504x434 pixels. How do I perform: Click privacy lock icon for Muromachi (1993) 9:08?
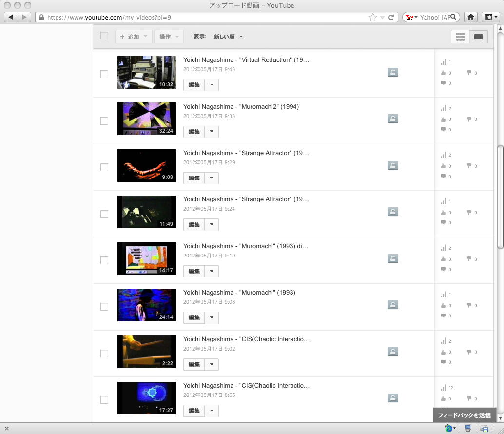392,305
